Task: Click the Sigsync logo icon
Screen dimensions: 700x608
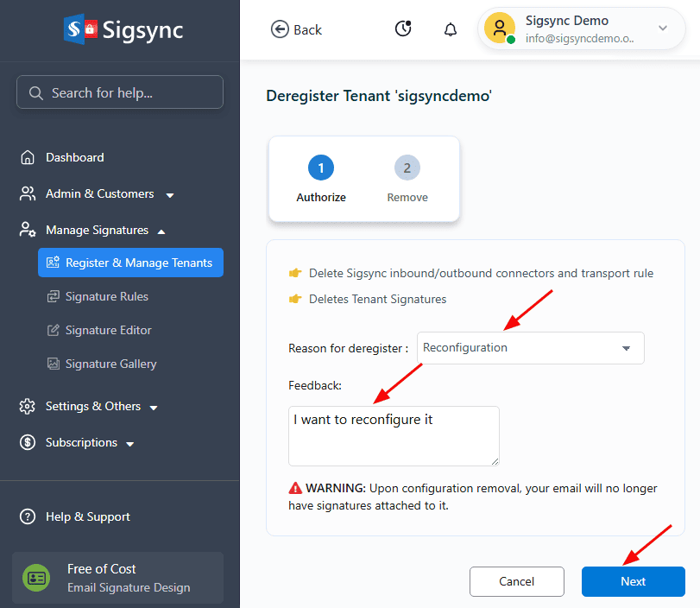Action: 78,29
